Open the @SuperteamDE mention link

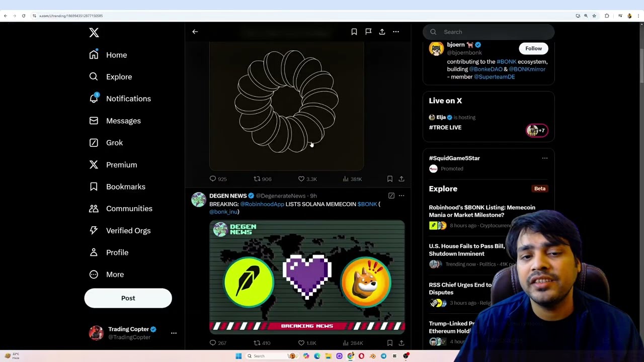494,77
